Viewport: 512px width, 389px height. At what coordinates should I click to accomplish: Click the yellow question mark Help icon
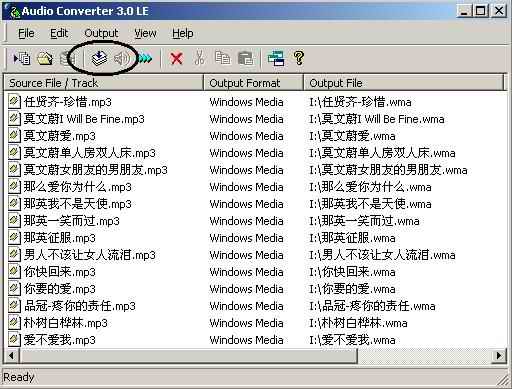coord(299,58)
